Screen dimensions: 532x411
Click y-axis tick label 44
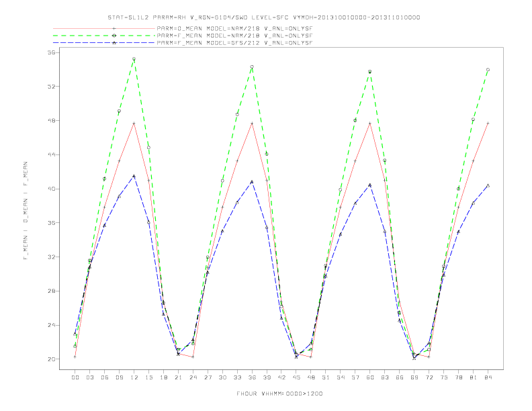[53, 154]
